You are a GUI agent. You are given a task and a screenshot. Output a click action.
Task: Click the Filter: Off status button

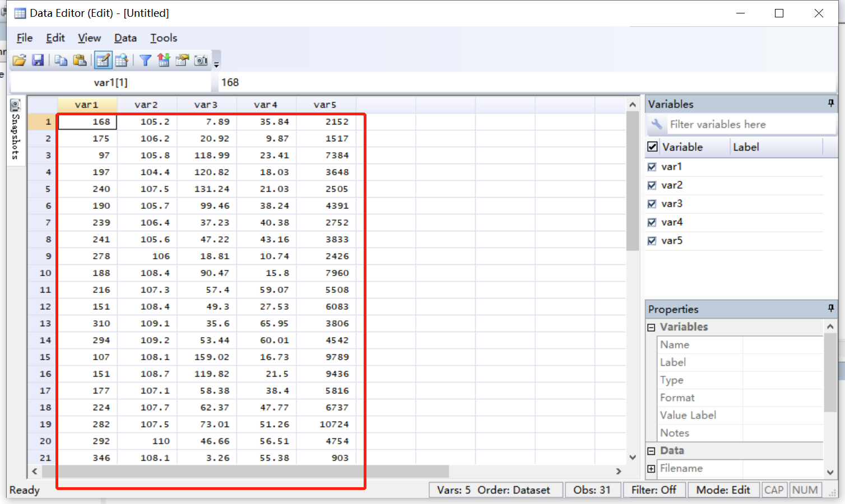click(x=654, y=489)
